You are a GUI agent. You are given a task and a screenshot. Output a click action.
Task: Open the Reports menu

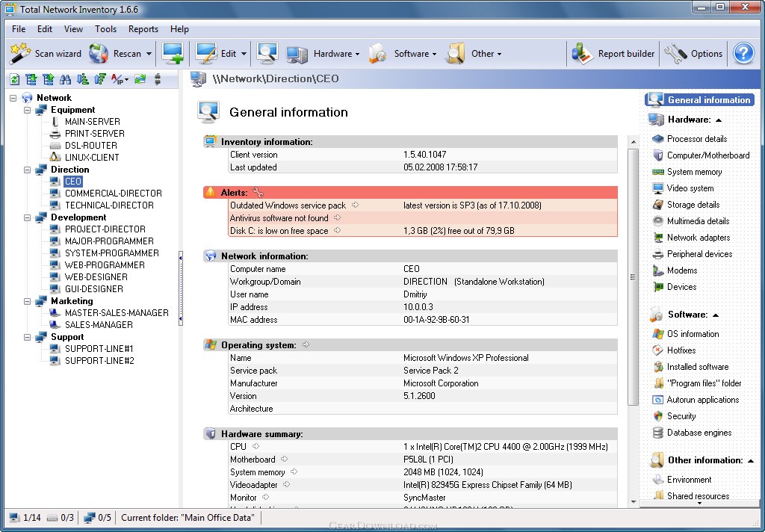(x=143, y=29)
